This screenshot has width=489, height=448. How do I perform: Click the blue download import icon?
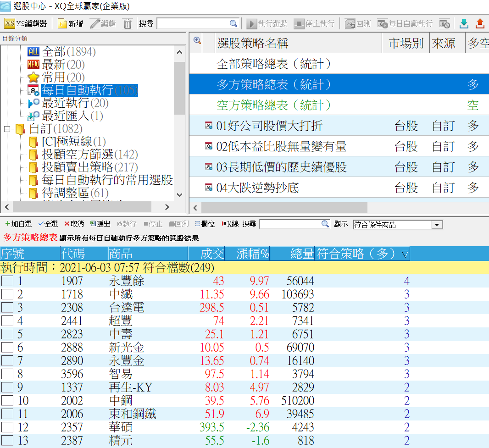tap(464, 23)
